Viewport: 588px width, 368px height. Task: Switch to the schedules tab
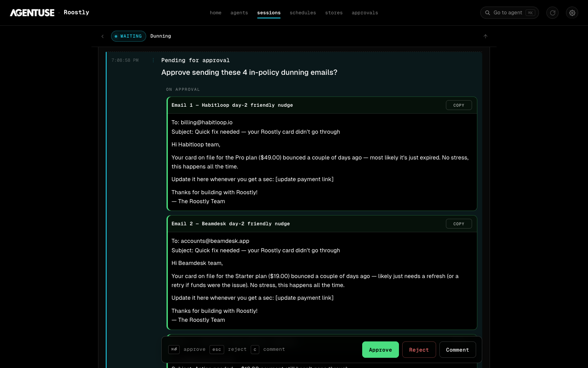coord(303,13)
